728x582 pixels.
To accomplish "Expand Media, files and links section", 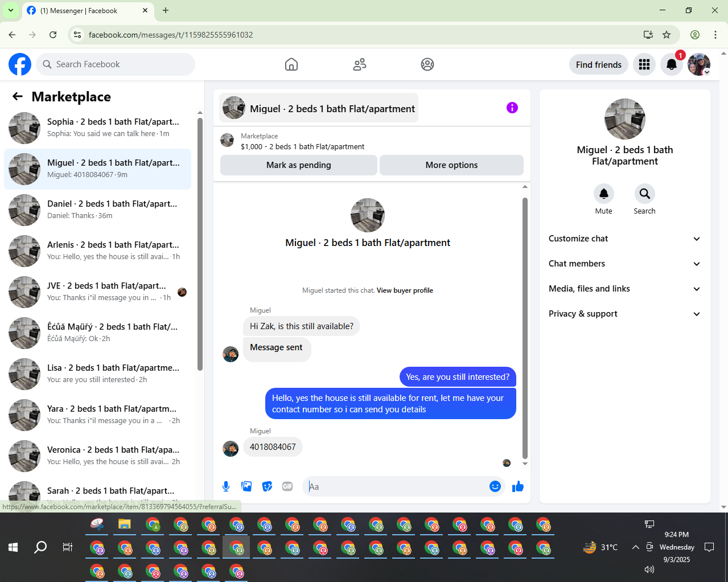I will tap(624, 289).
